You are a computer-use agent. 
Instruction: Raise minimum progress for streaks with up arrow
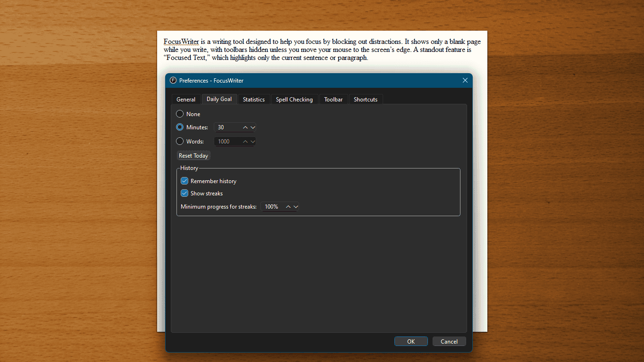click(x=288, y=207)
